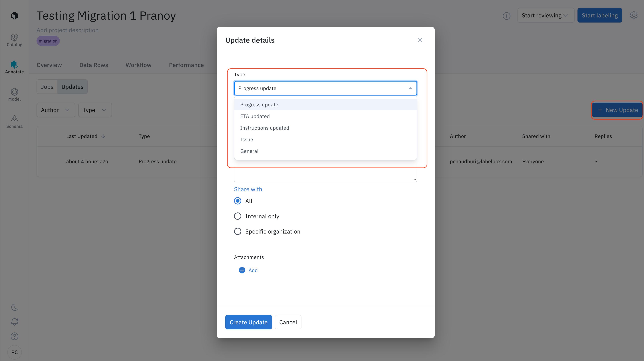
Task: Pick the General type option
Action: click(249, 151)
